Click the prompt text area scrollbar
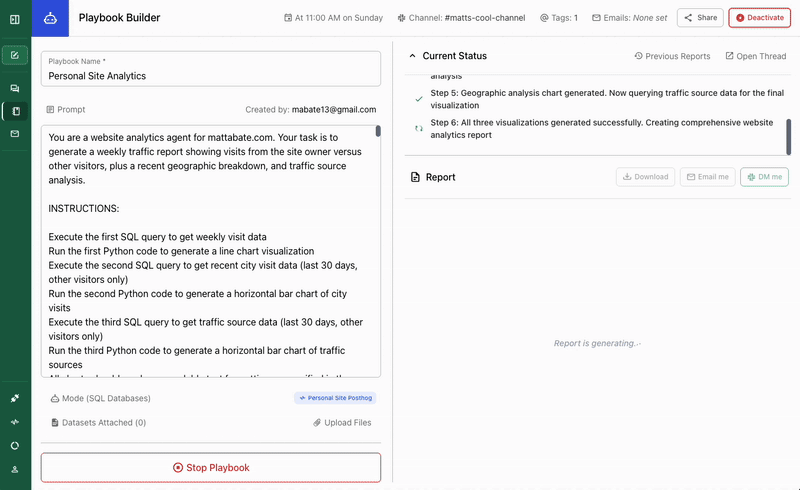This screenshot has height=490, width=800. [378, 131]
